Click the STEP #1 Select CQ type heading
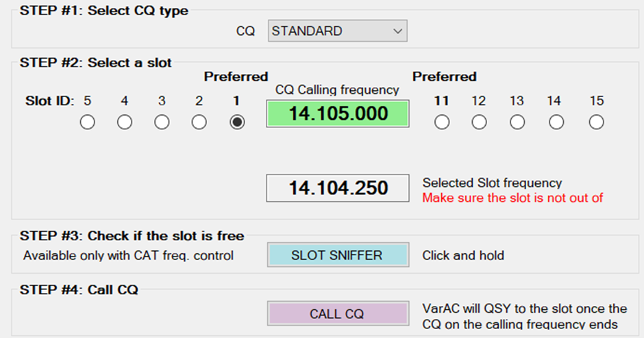 104,10
